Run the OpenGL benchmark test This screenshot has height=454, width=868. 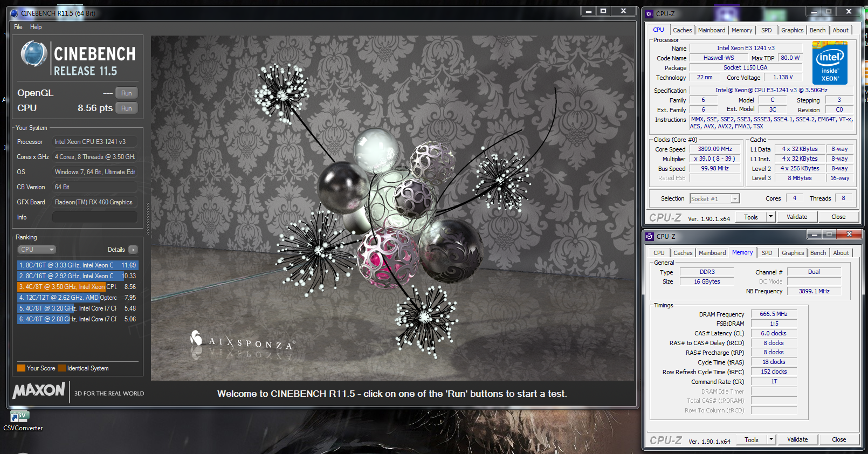(x=127, y=93)
